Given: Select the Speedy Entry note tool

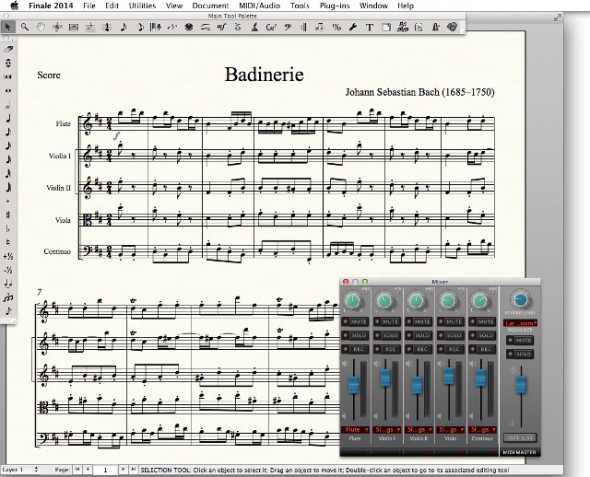Looking at the screenshot, I should tap(140, 27).
